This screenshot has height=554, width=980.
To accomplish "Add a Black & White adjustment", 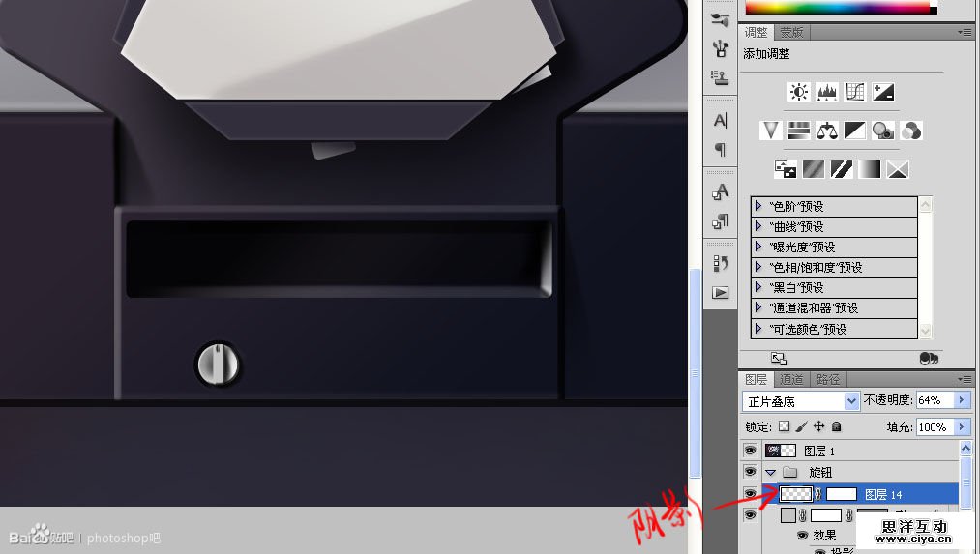I will [854, 131].
